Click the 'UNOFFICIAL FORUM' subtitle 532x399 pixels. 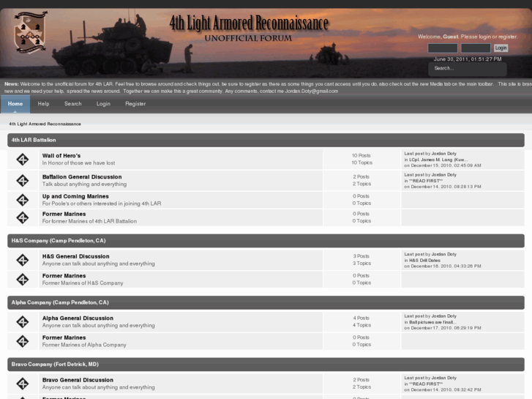tap(248, 38)
